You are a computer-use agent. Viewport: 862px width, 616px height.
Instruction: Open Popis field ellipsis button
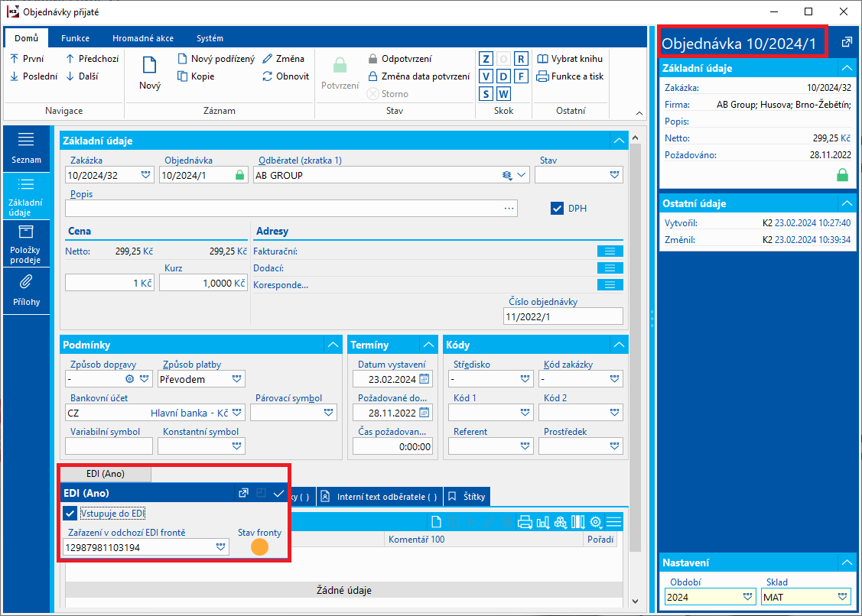click(x=509, y=209)
